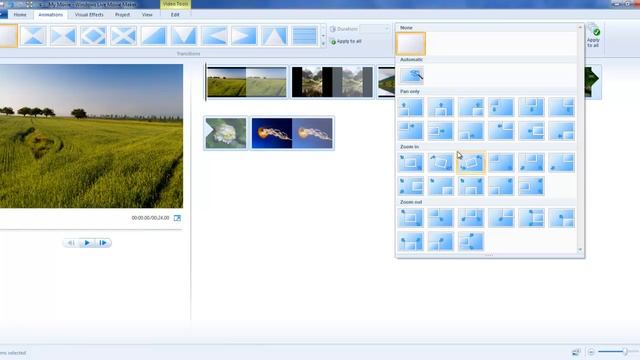This screenshot has width=640, height=360.
Task: Click Apply to all for transitions
Action: tap(346, 42)
